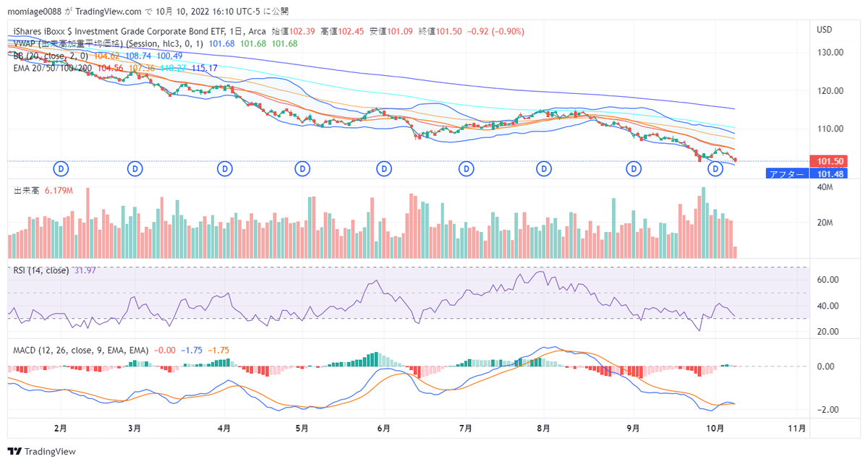Click the dividend marker above 2月

click(x=62, y=168)
